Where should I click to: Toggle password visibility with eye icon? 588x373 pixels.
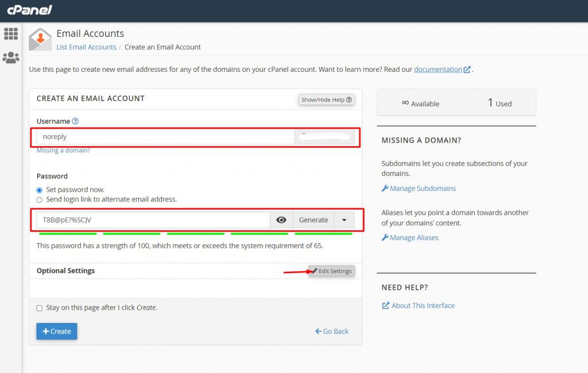tap(281, 220)
